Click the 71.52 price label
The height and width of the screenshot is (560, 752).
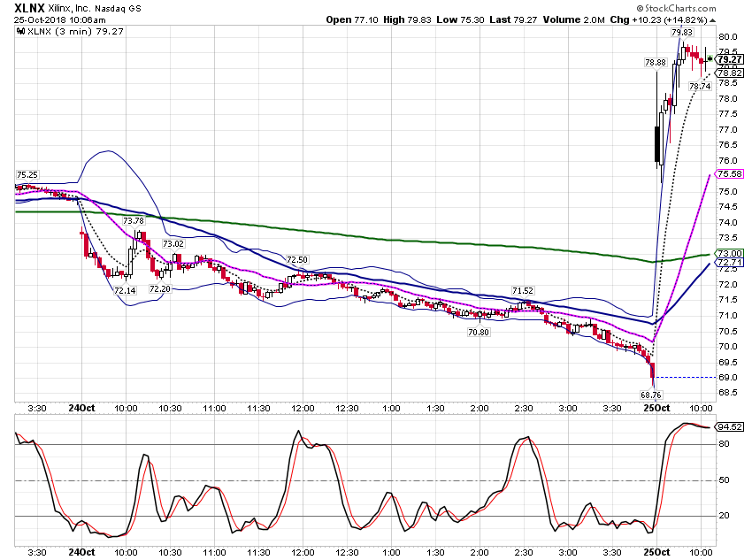coord(523,291)
